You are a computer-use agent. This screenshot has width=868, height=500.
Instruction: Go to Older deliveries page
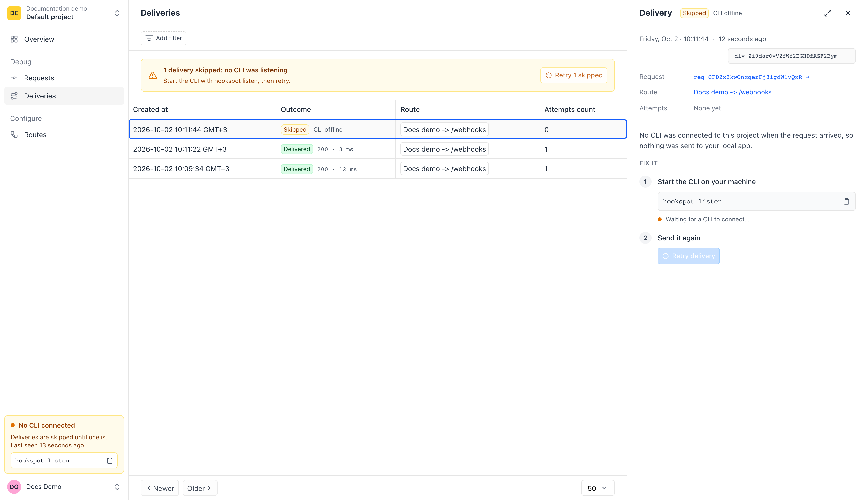(x=200, y=488)
